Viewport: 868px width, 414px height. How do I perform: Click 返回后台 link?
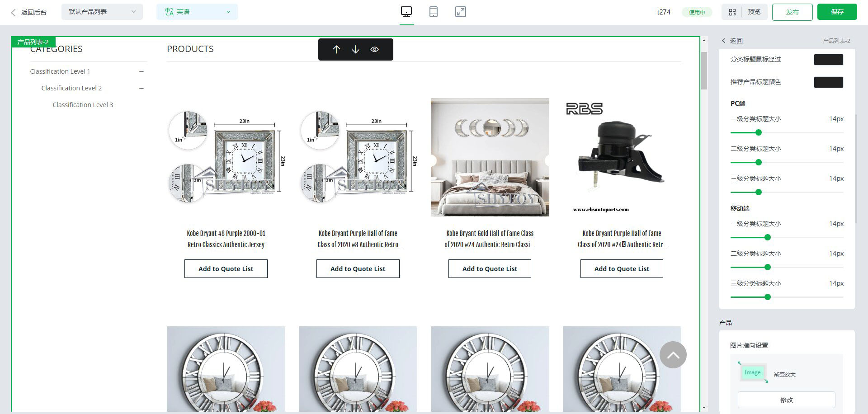pos(34,12)
